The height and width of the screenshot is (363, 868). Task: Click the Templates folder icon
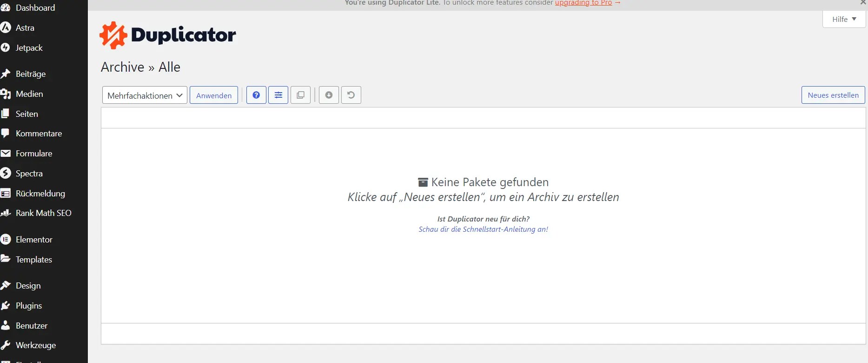tap(5, 259)
